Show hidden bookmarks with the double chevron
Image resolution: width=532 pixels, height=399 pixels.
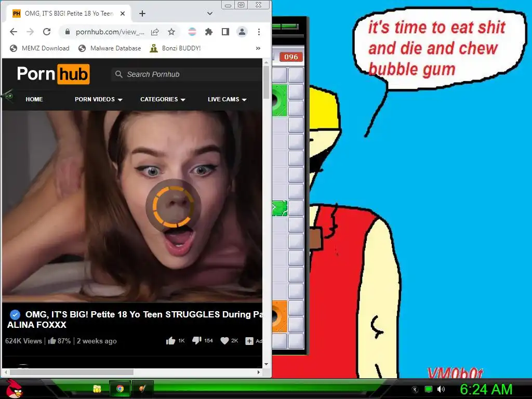coord(258,48)
